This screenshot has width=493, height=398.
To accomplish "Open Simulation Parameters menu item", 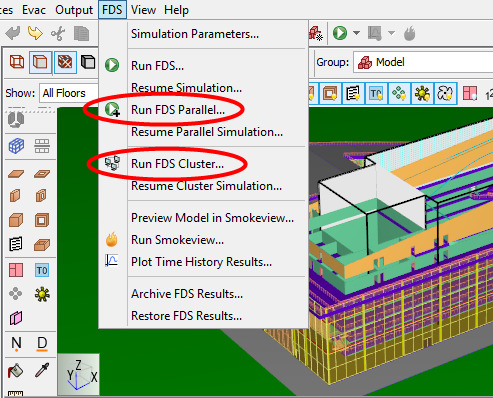I will (195, 34).
